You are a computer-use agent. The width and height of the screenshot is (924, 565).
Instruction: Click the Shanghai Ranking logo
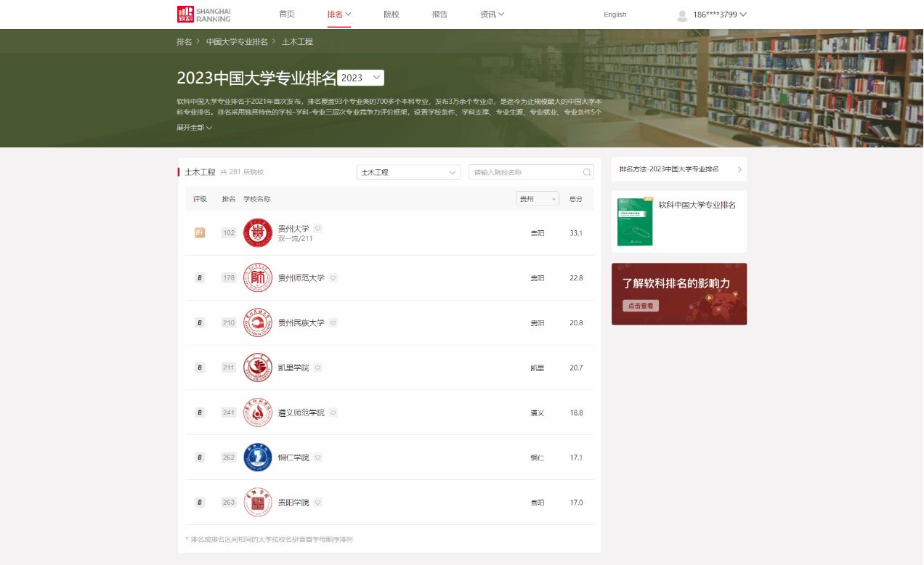pos(203,15)
